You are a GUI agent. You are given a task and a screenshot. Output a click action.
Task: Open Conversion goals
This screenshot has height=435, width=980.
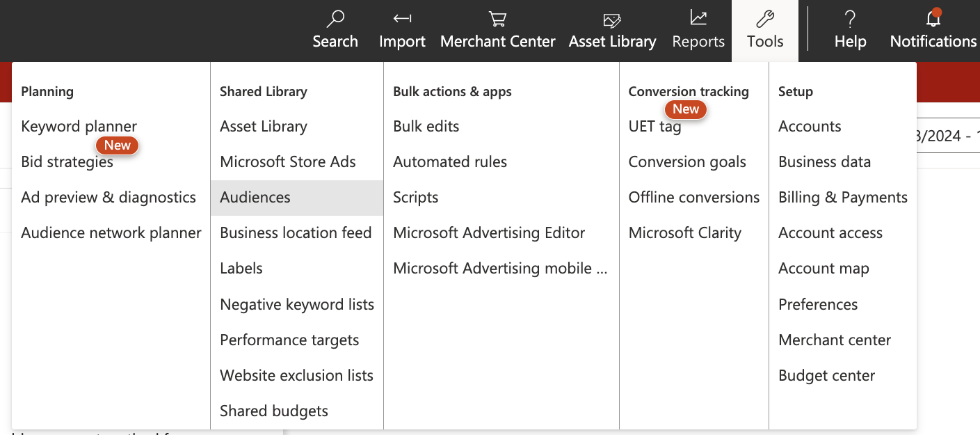pos(687,161)
